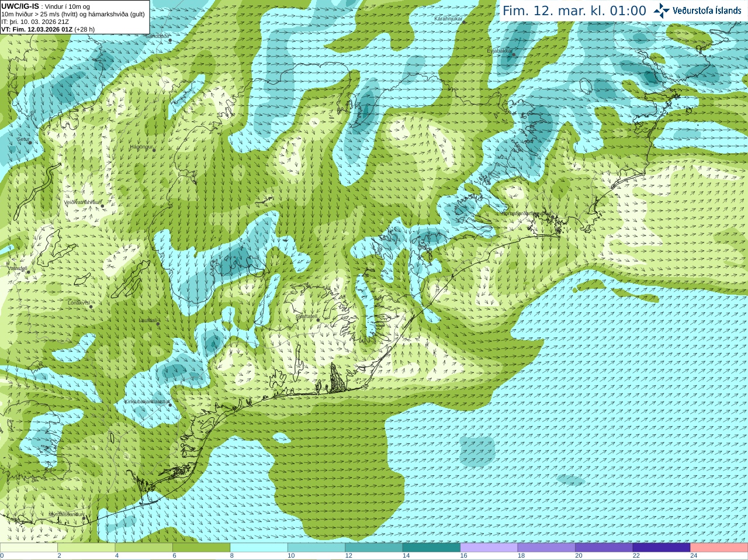Click the Veðurstofa Íslands logo icon

662,11
